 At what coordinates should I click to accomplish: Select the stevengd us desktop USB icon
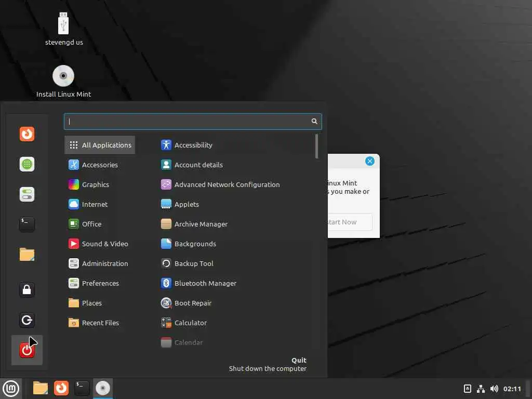pos(64,29)
